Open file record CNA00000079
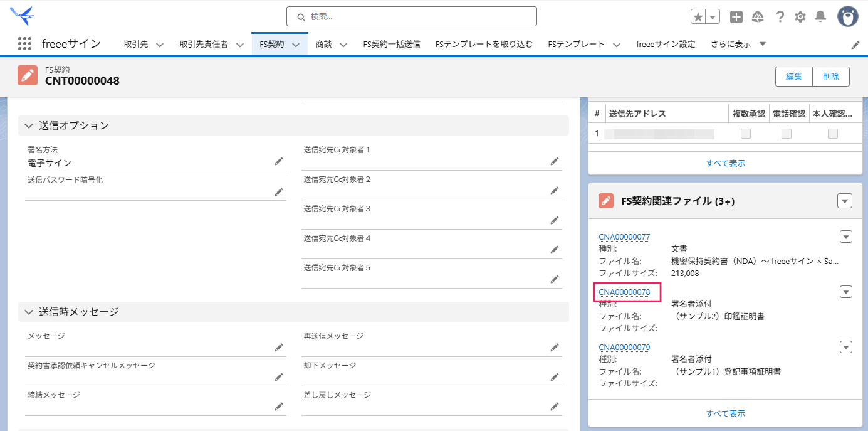Image resolution: width=868 pixels, height=431 pixels. click(624, 347)
